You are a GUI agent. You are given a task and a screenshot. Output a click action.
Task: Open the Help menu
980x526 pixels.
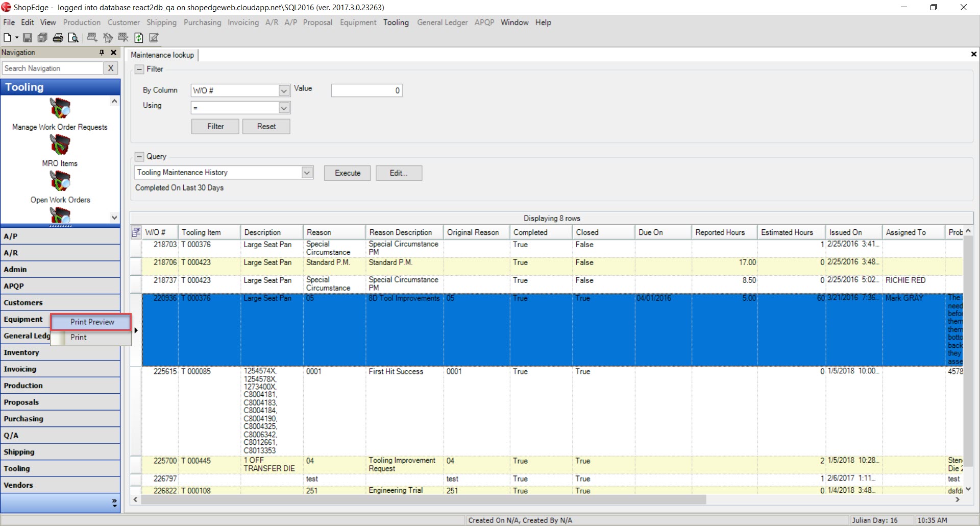coord(543,22)
